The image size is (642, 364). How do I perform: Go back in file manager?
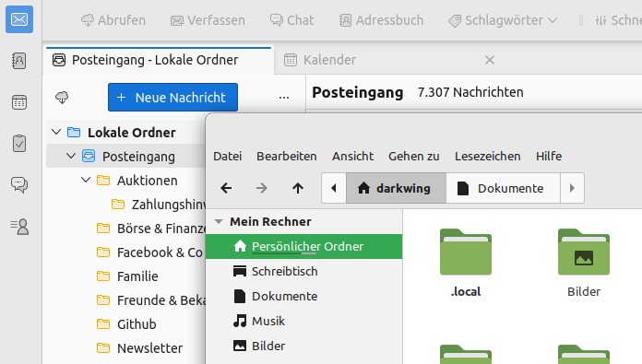pos(226,188)
